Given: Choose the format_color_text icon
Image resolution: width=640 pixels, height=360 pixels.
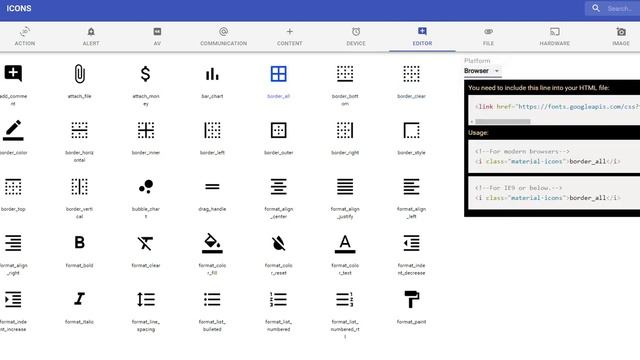Looking at the screenshot, I should [x=345, y=244].
